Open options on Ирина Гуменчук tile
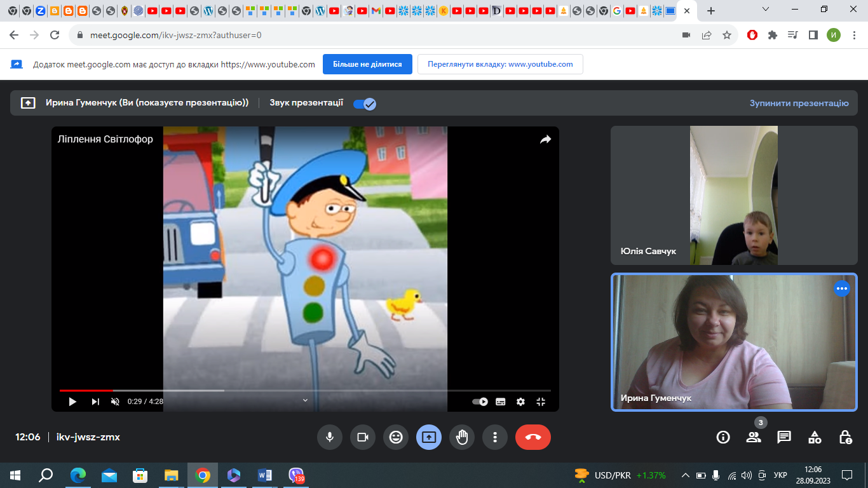Viewport: 868px width, 488px height. [842, 288]
